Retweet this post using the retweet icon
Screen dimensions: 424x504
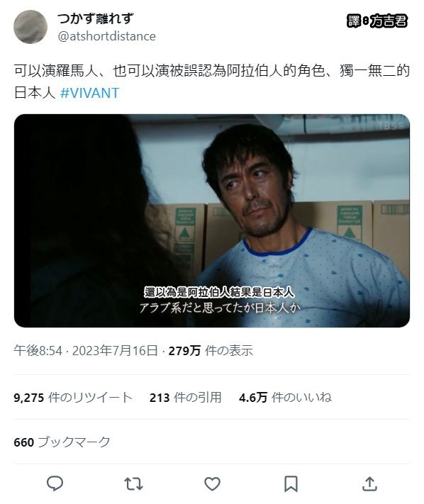(x=133, y=483)
